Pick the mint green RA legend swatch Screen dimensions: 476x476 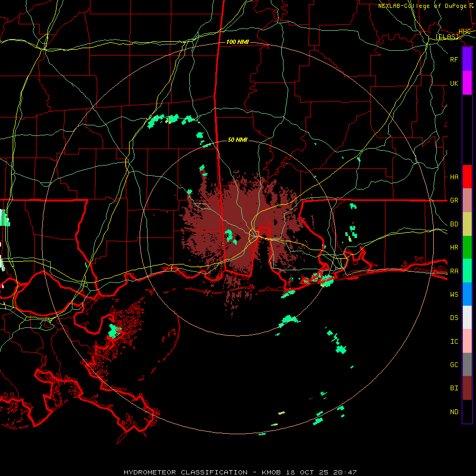(467, 271)
